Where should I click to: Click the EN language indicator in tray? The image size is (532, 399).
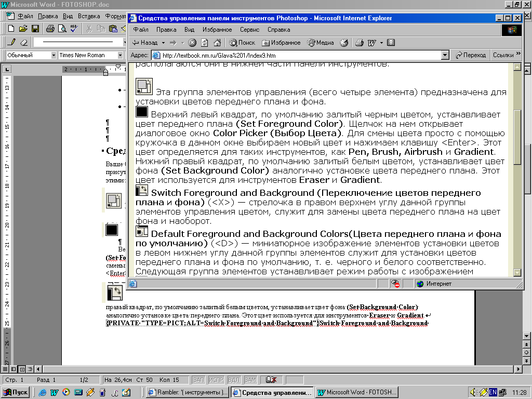tap(493, 392)
